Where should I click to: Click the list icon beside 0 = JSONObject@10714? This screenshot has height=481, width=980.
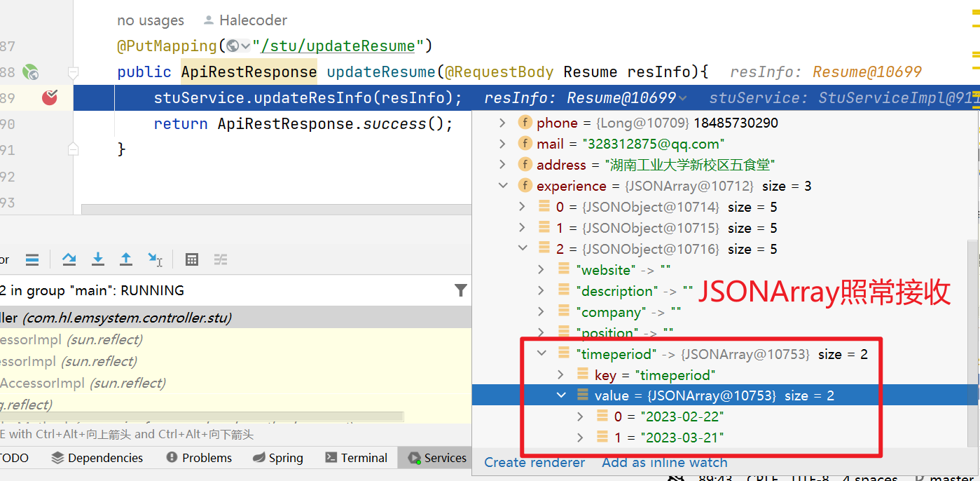544,206
